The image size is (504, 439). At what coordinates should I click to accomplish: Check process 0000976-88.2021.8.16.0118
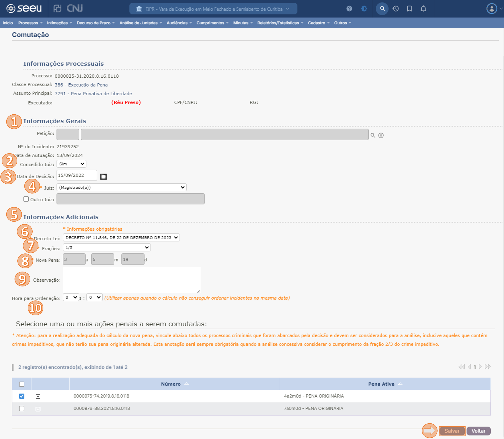pyautogui.click(x=22, y=408)
